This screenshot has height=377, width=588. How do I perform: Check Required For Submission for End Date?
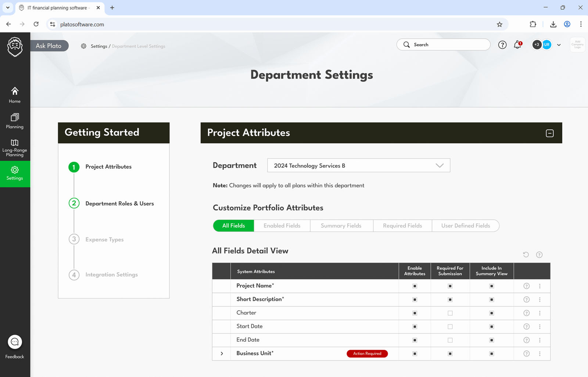pos(450,340)
